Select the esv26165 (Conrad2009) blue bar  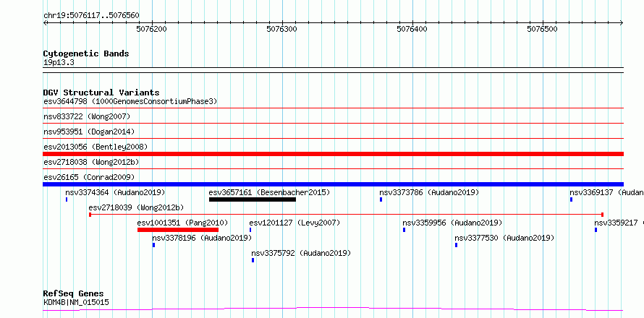[333, 184]
